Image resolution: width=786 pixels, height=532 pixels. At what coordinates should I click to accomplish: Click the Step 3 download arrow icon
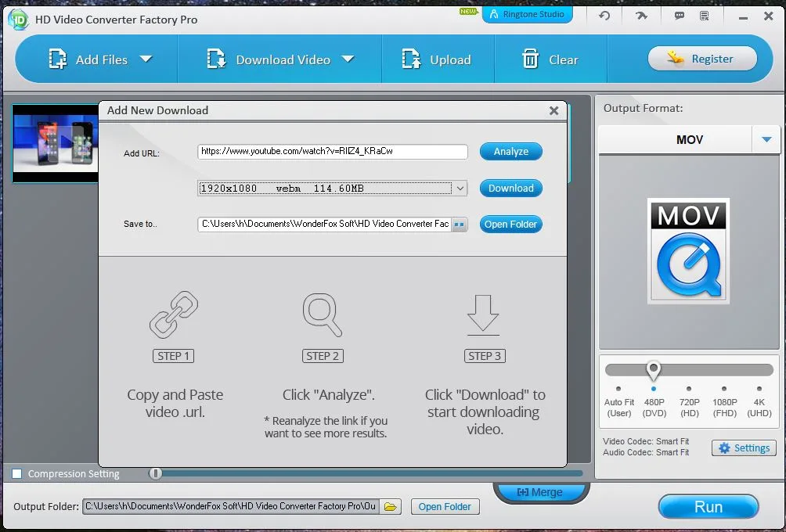(x=483, y=315)
